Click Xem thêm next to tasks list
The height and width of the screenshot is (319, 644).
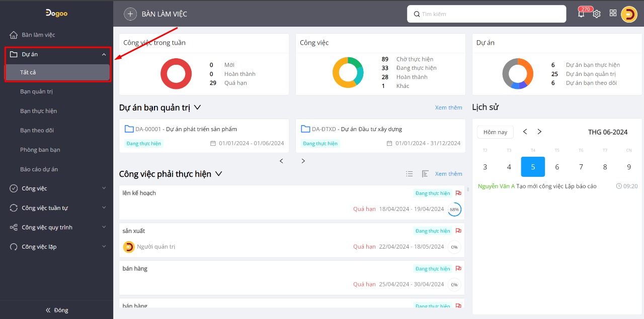click(448, 174)
